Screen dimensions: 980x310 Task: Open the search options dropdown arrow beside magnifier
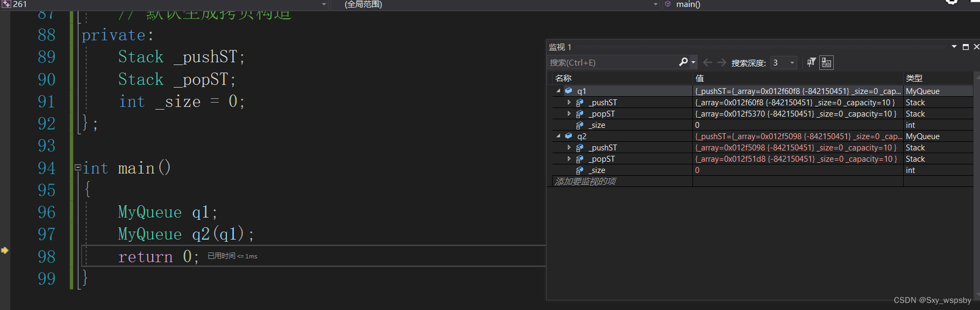coord(693,63)
